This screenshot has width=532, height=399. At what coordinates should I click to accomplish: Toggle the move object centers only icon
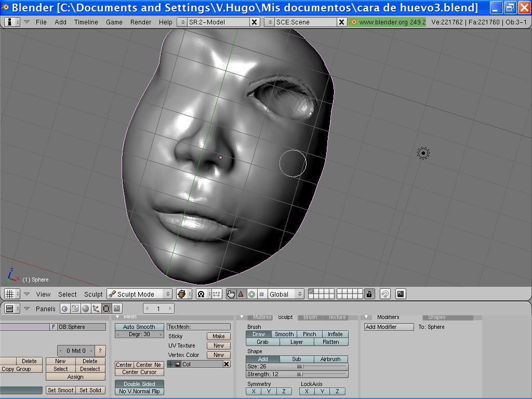(x=217, y=294)
